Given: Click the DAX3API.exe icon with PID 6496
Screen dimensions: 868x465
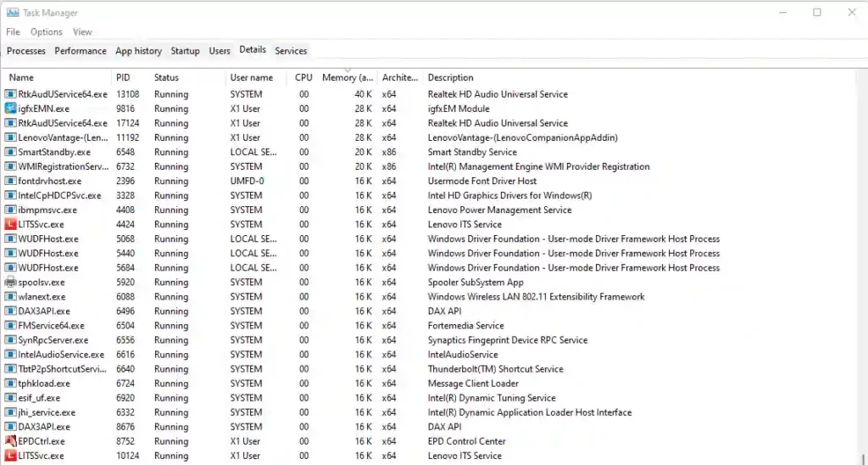Looking at the screenshot, I should pyautogui.click(x=10, y=311).
